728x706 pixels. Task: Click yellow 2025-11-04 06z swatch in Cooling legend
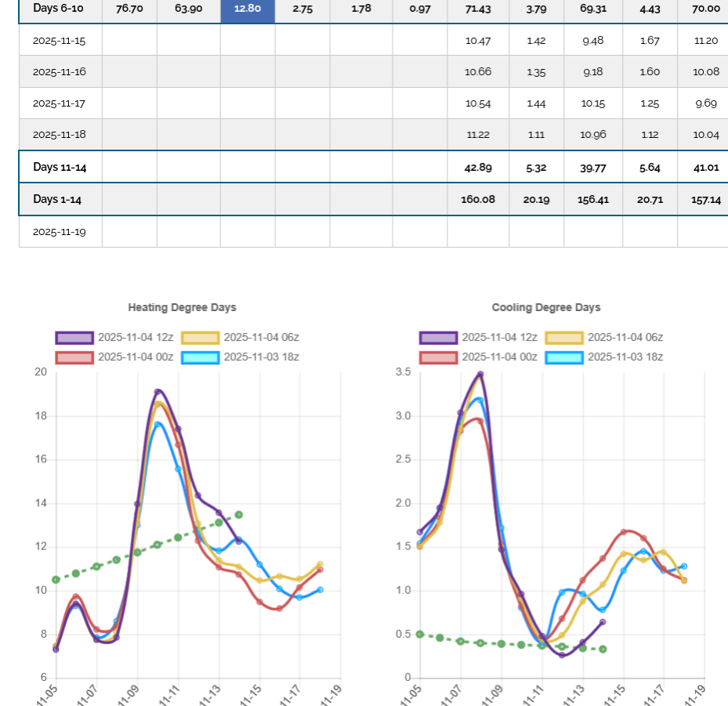click(564, 338)
